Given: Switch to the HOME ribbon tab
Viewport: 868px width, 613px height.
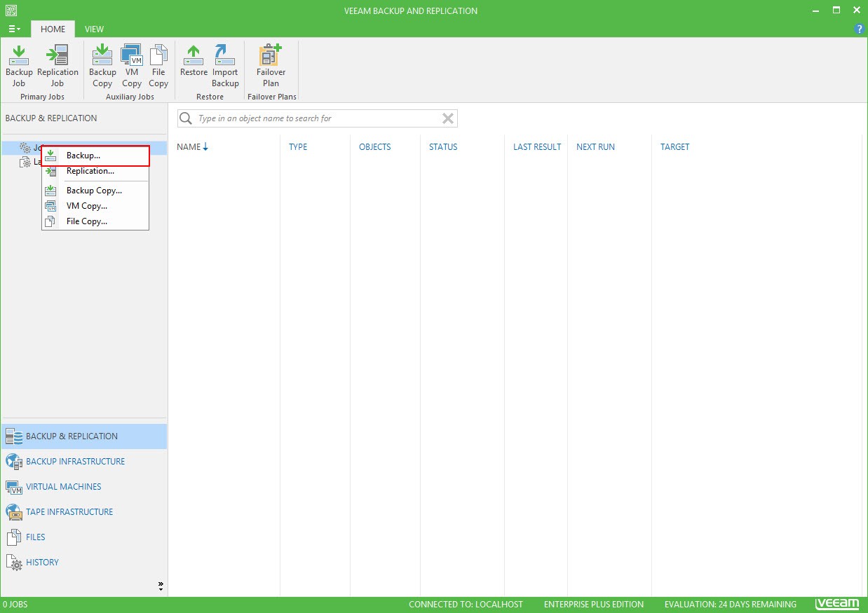Looking at the screenshot, I should [x=53, y=29].
